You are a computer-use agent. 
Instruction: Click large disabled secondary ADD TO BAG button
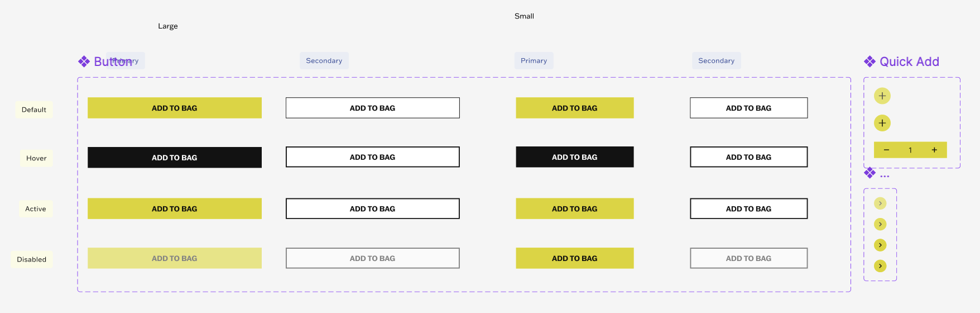[373, 258]
